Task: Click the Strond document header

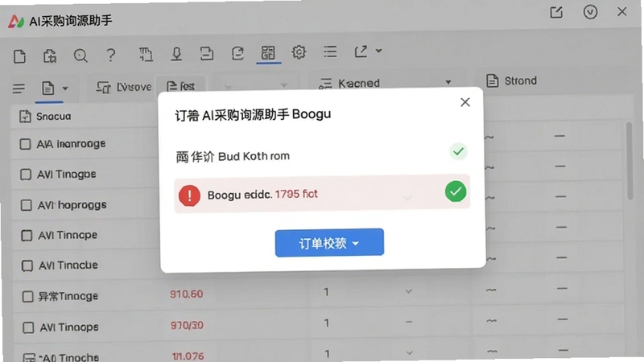Action: click(511, 81)
